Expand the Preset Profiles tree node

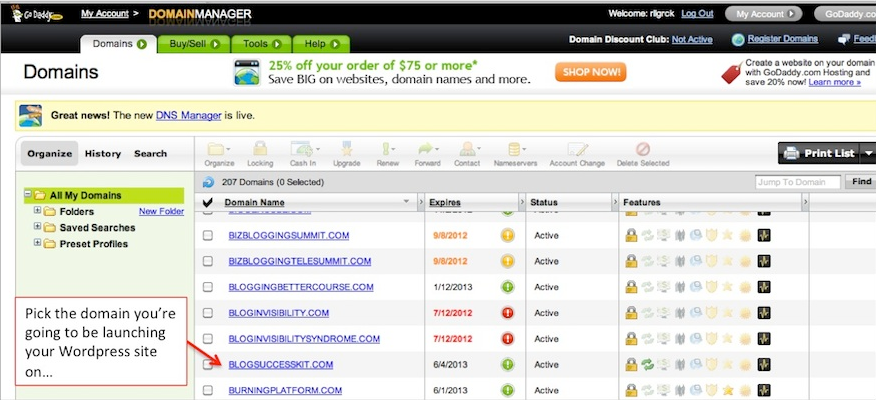pos(37,243)
